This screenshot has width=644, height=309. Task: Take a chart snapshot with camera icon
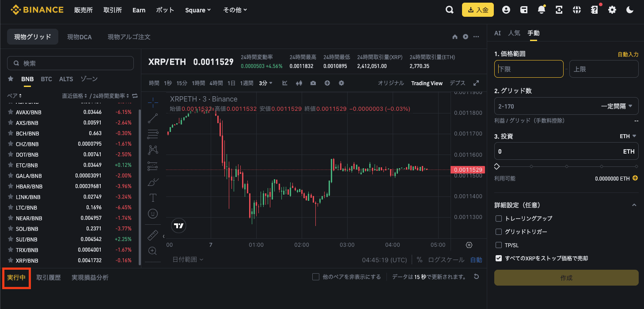pos(313,83)
